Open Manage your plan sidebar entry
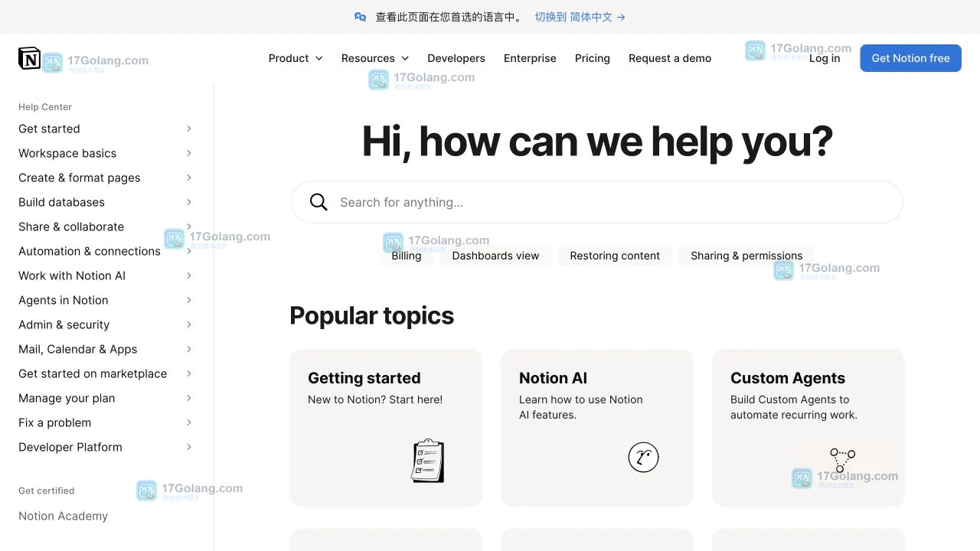Screen dimensions: 980x551 [67, 398]
